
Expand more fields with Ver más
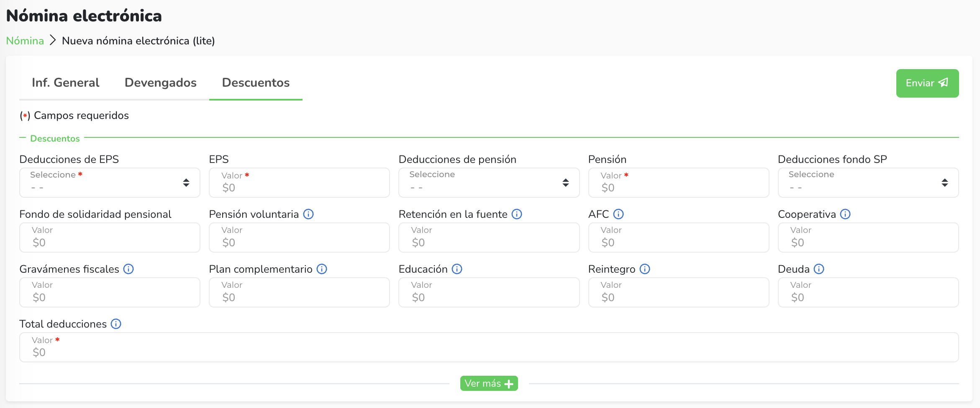pyautogui.click(x=489, y=383)
